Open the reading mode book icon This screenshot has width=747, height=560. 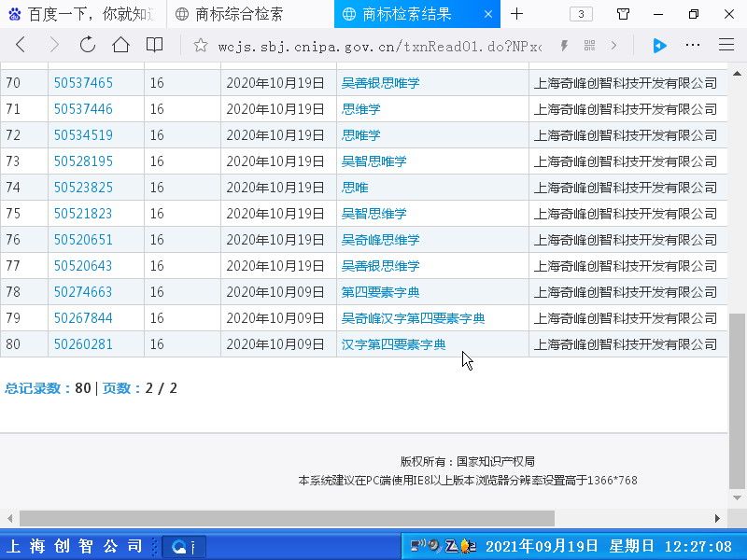[x=154, y=45]
